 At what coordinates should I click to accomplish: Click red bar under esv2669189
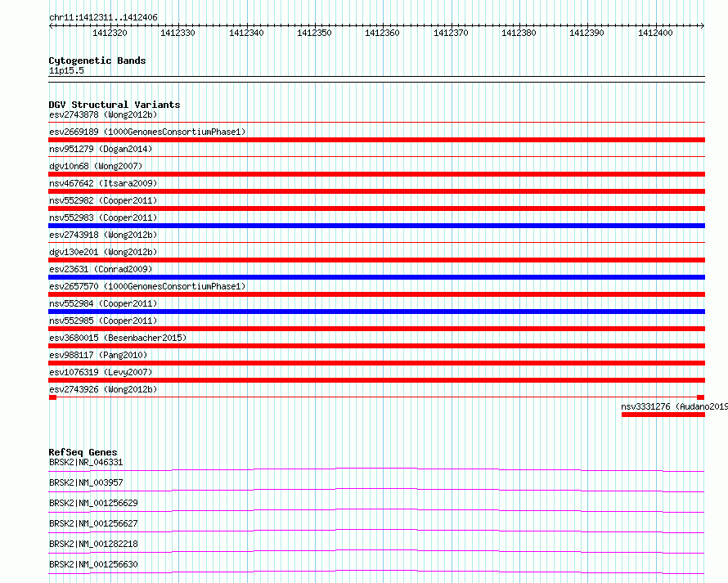[376, 140]
